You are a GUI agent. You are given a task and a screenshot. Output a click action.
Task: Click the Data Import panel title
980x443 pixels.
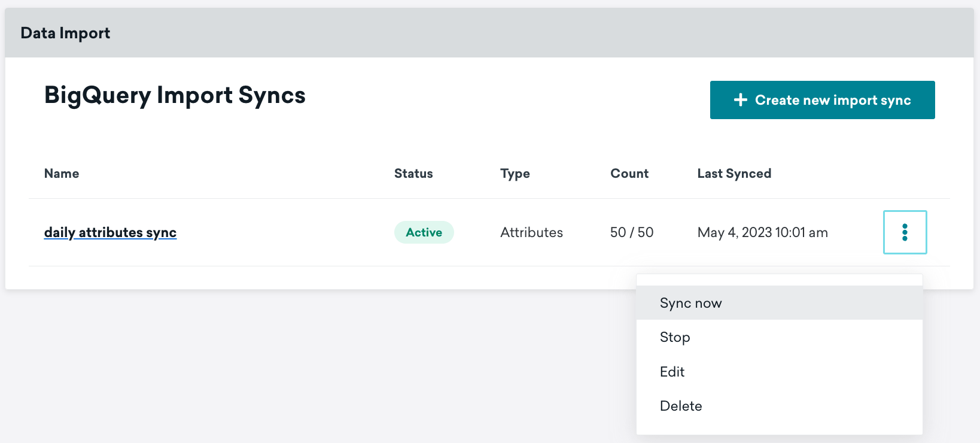pyautogui.click(x=65, y=33)
